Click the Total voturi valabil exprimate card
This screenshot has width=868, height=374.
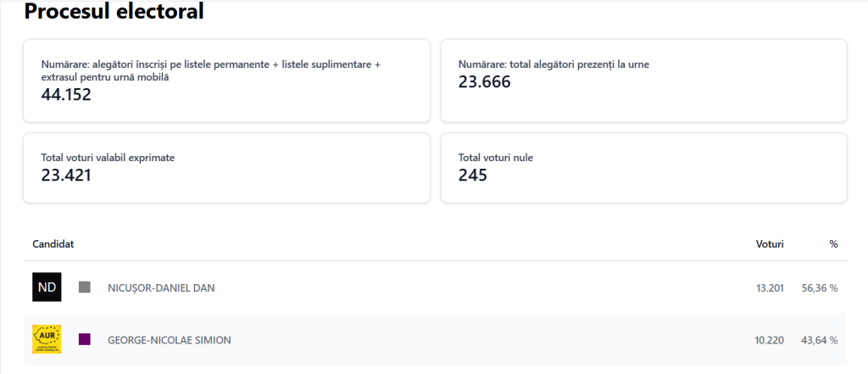coord(226,167)
